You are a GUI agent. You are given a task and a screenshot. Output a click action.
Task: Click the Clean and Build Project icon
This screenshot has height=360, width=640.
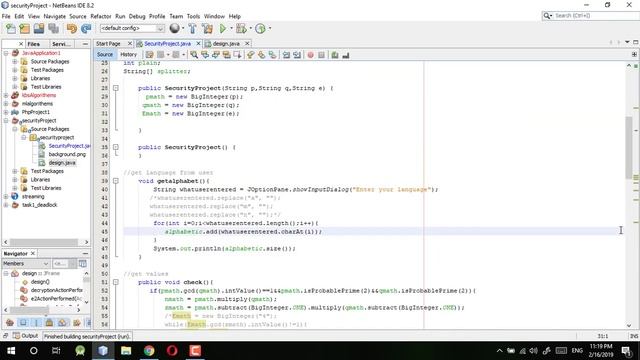tap(207, 28)
